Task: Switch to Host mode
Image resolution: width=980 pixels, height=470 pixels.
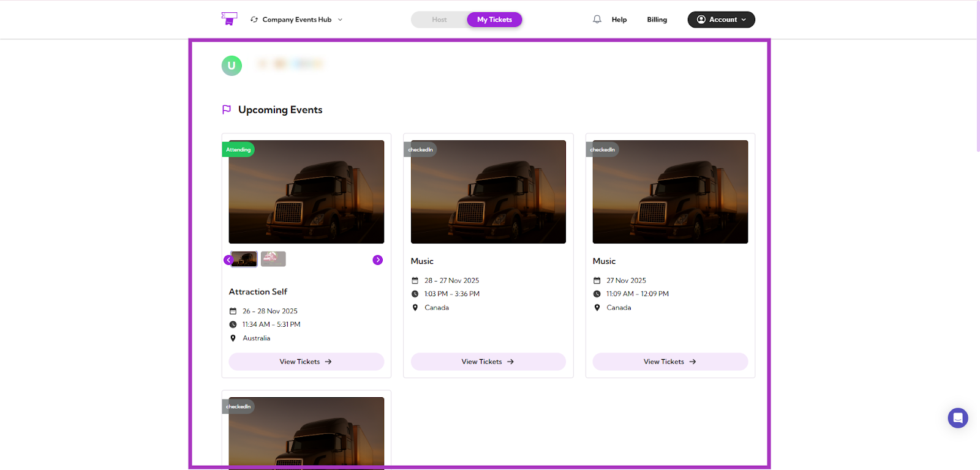Action: pos(439,20)
